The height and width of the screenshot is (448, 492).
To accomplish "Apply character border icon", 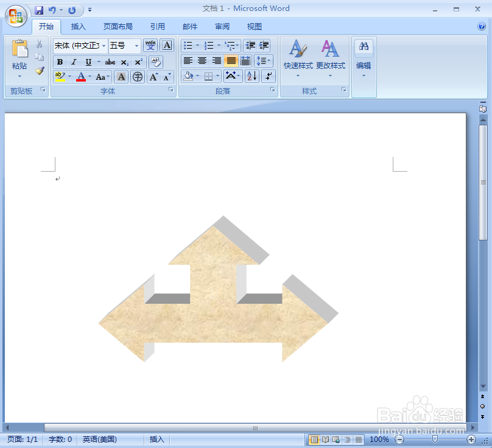I will tap(167, 45).
